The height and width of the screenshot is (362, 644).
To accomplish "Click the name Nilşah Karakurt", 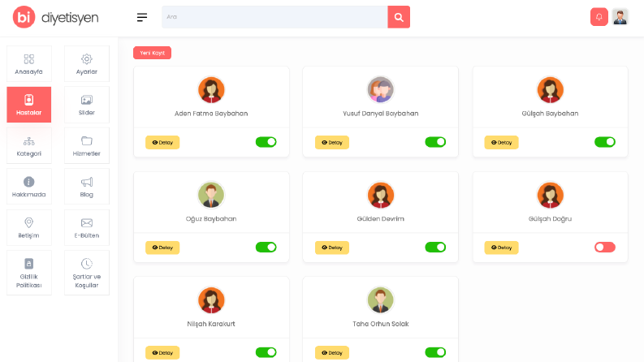I will [211, 324].
